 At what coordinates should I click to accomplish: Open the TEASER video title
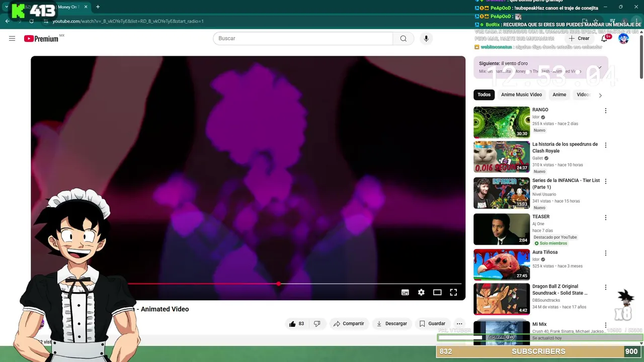pyautogui.click(x=541, y=217)
